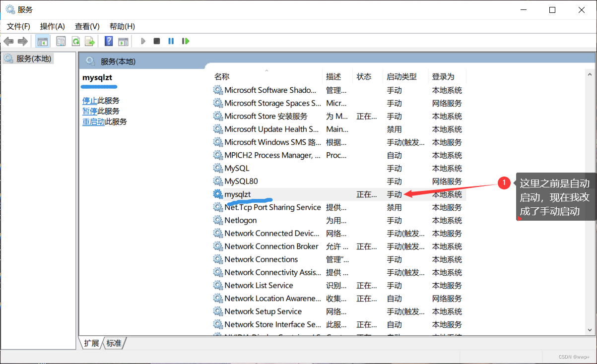Click the Services window title icon
Image resolution: width=597 pixels, height=364 pixels.
[x=10, y=9]
